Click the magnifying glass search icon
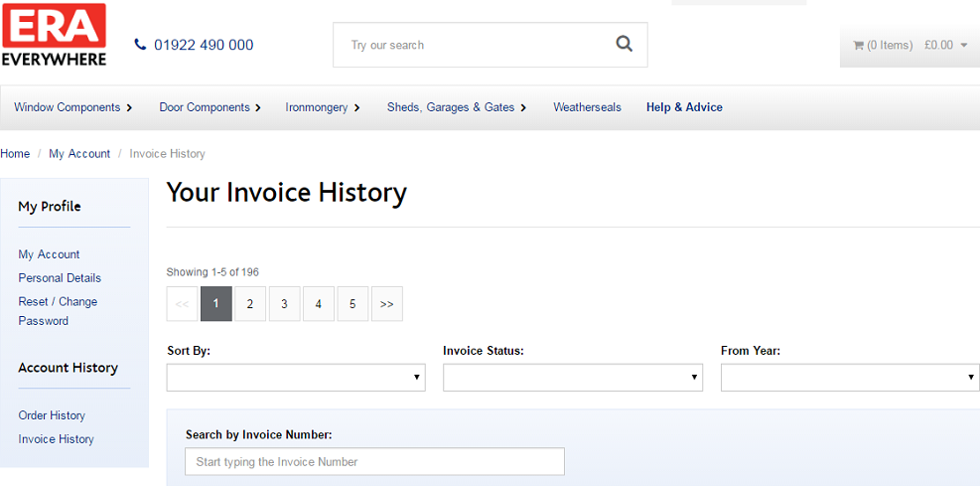This screenshot has height=486, width=980. 624,44
